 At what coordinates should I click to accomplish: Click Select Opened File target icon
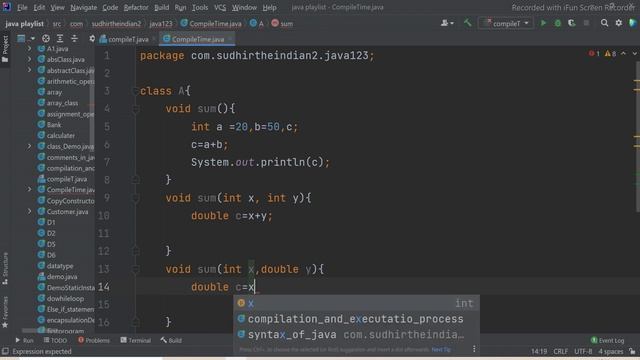pyautogui.click(x=46, y=38)
